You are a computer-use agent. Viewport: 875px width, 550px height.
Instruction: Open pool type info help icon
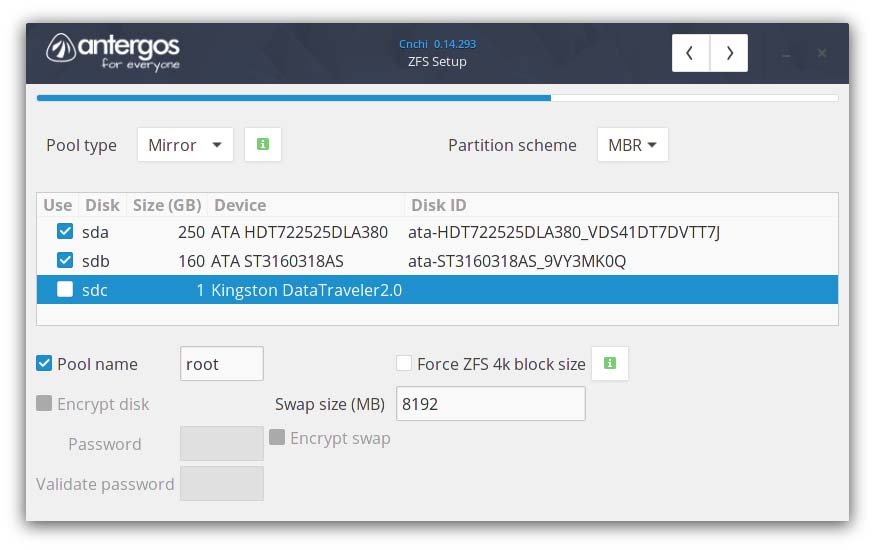click(263, 145)
